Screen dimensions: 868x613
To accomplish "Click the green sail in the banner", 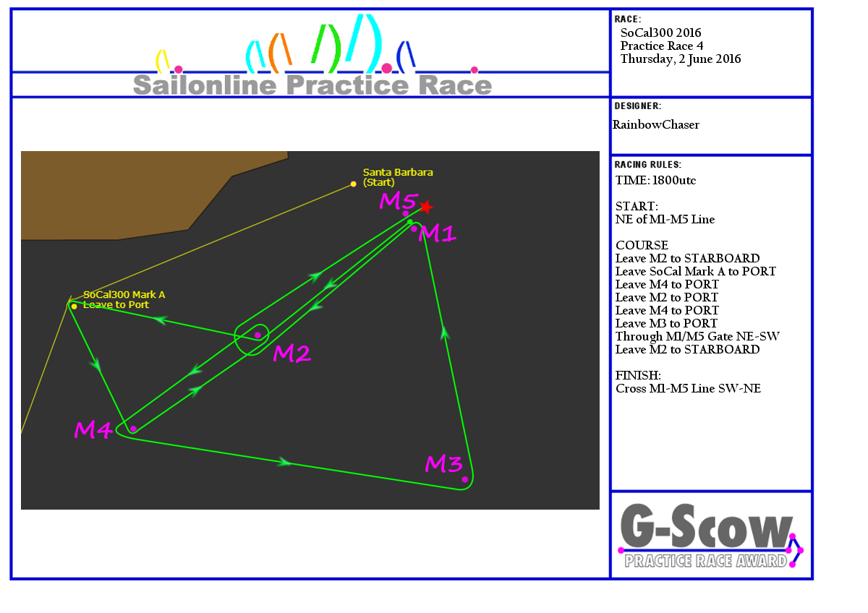I will point(326,48).
